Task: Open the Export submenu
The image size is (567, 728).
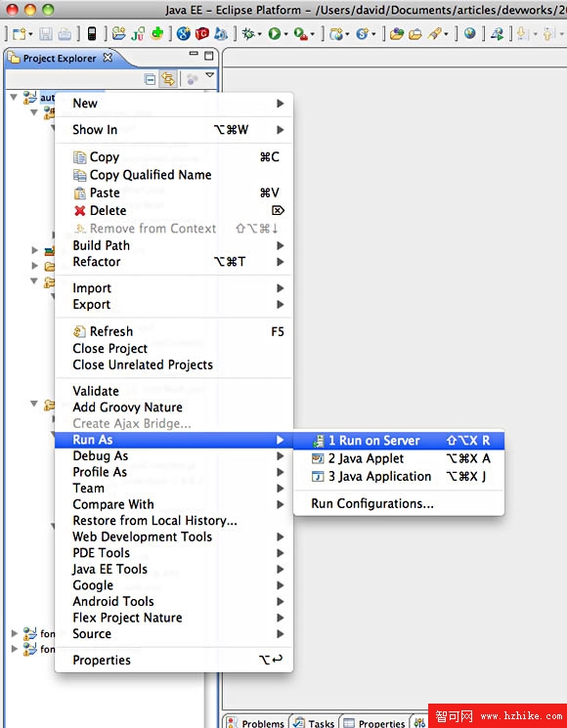Action: [x=174, y=304]
